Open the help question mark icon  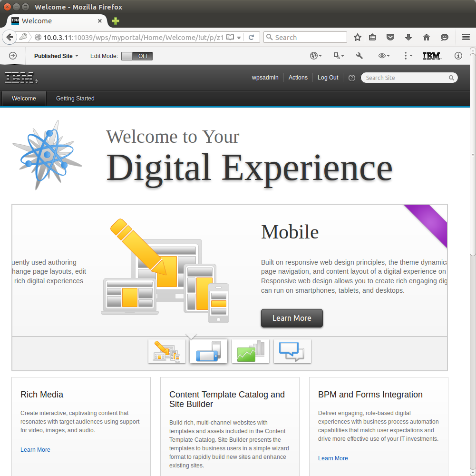(x=352, y=78)
